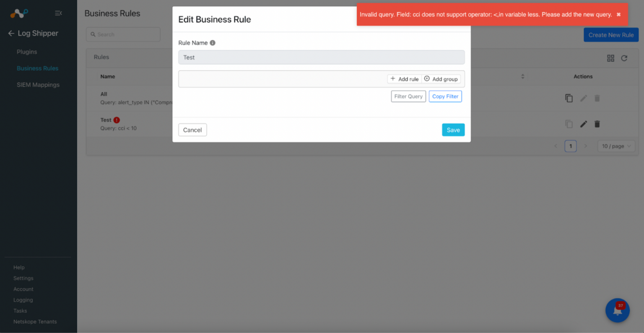Switch rules view using grid icon
The height and width of the screenshot is (333, 644).
pyautogui.click(x=610, y=58)
